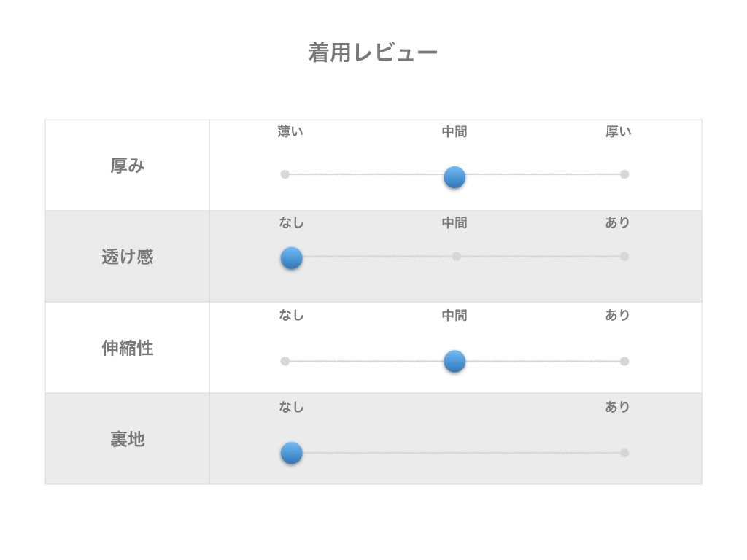Viewport: 747px width, 560px height.
Task: Set 厚み slider to 厚い endpoint
Action: coord(624,174)
